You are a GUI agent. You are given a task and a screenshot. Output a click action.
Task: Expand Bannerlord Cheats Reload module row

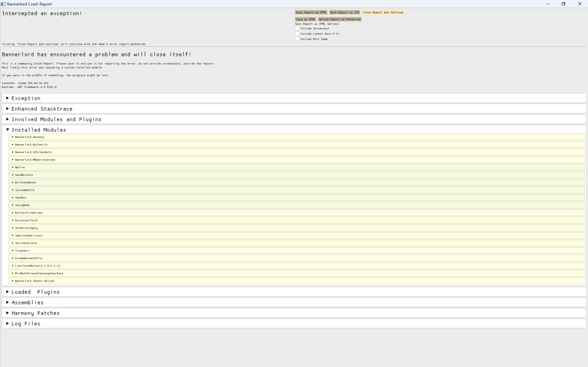(296, 281)
